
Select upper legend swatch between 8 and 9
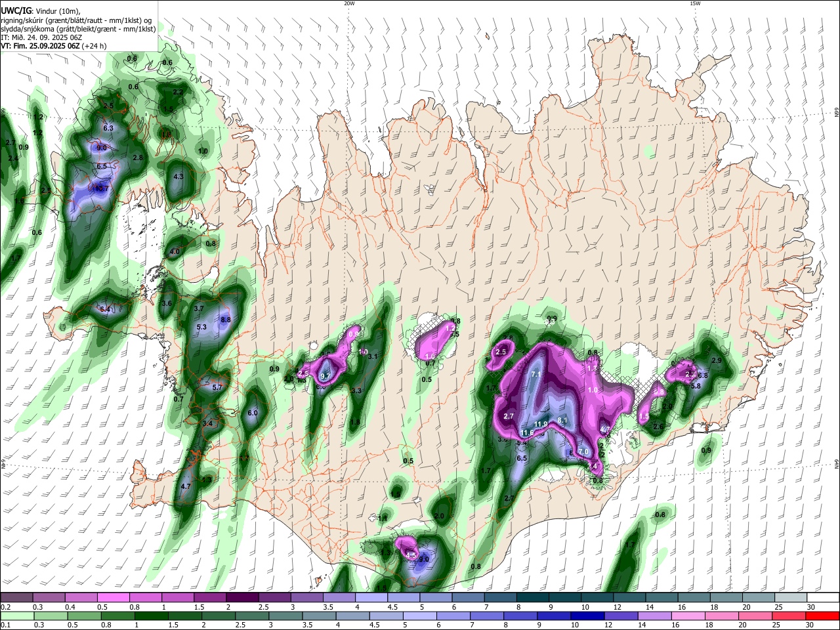(533, 598)
